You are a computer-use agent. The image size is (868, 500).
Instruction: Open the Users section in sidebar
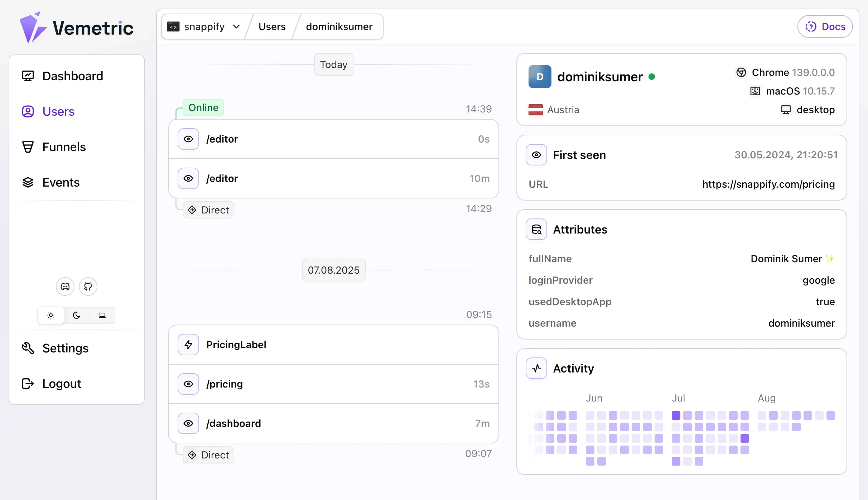[58, 111]
